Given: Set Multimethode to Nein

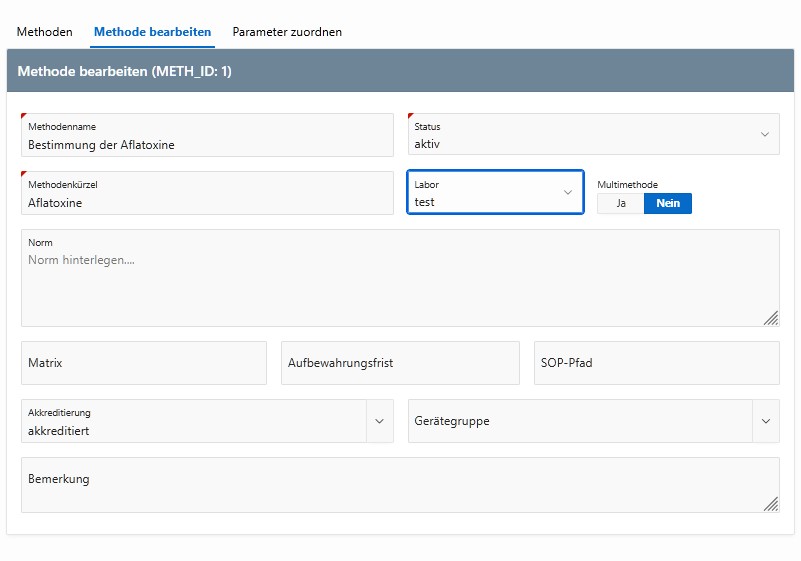Looking at the screenshot, I should [x=668, y=203].
